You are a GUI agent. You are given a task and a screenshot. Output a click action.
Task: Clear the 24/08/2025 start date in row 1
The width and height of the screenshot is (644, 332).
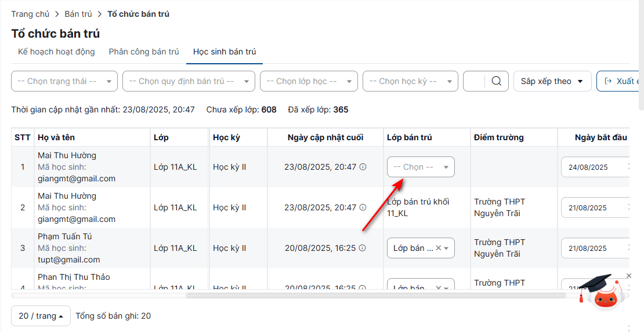pyautogui.click(x=629, y=167)
